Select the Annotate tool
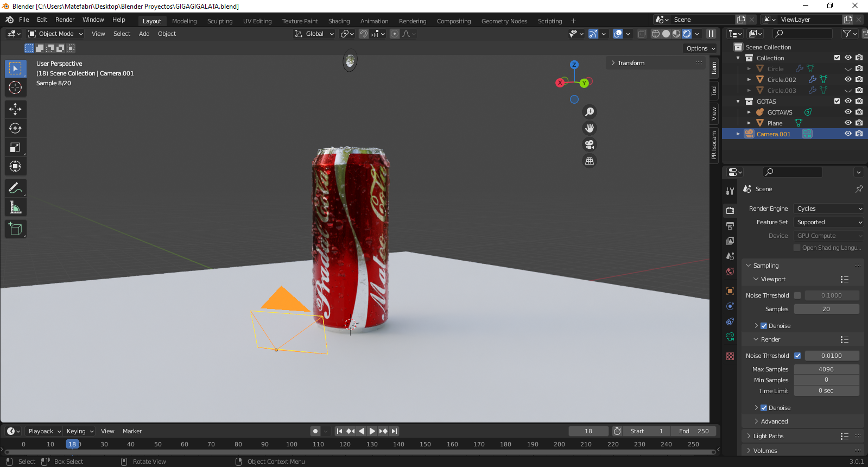Screen dimensions: 868x467 pyautogui.click(x=15, y=188)
